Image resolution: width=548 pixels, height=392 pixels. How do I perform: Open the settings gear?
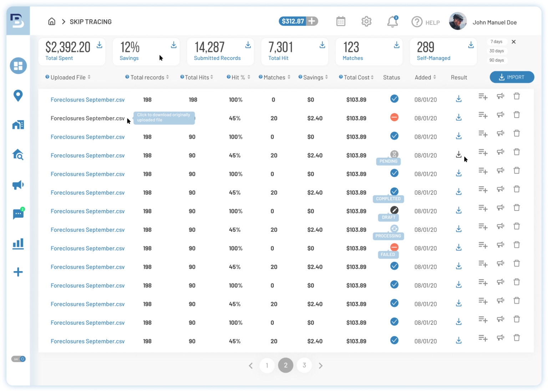[366, 21]
